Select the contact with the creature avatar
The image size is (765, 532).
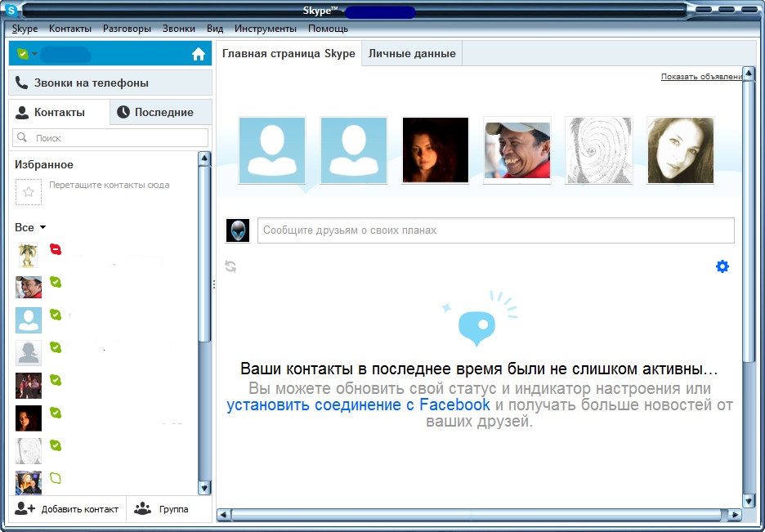pos(29,255)
